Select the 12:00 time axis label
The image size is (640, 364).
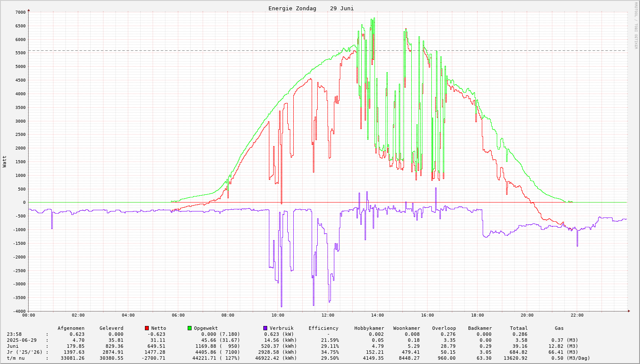[x=328, y=315]
